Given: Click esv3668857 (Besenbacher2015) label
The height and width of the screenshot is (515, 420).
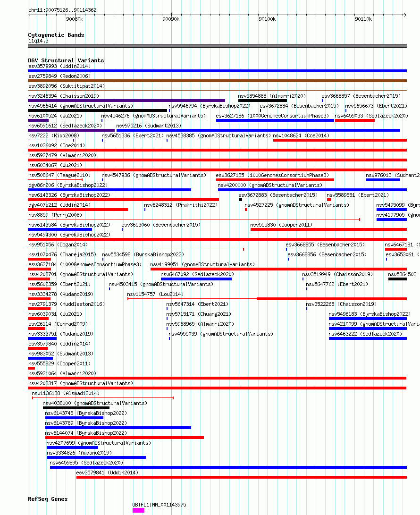Looking at the screenshot, I should (x=361, y=95).
